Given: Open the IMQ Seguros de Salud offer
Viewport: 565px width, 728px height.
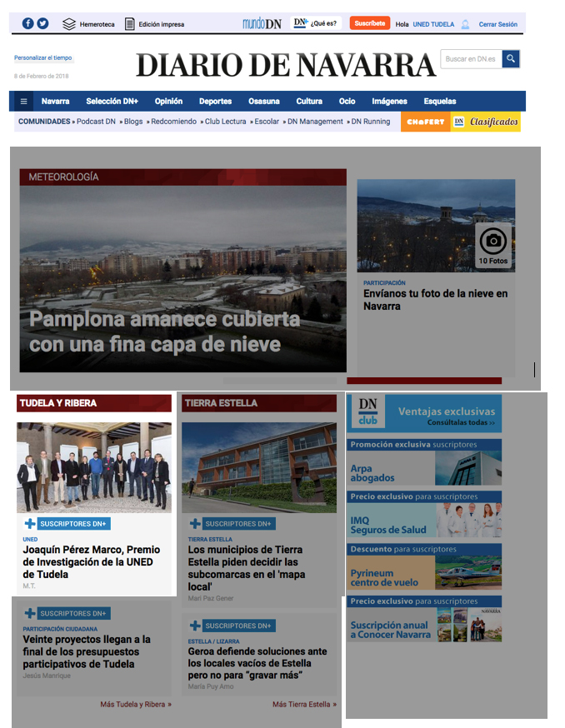Looking at the screenshot, I should 424,514.
